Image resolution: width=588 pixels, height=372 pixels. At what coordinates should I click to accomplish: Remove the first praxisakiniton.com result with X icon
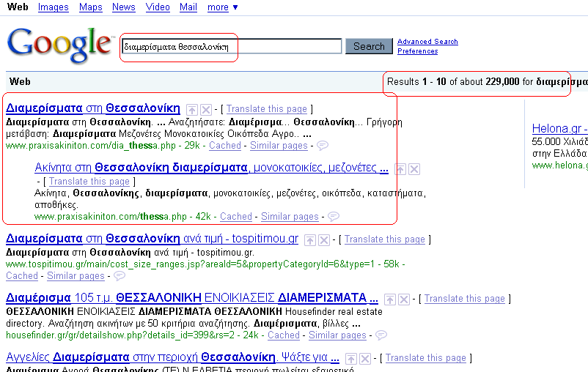point(206,109)
